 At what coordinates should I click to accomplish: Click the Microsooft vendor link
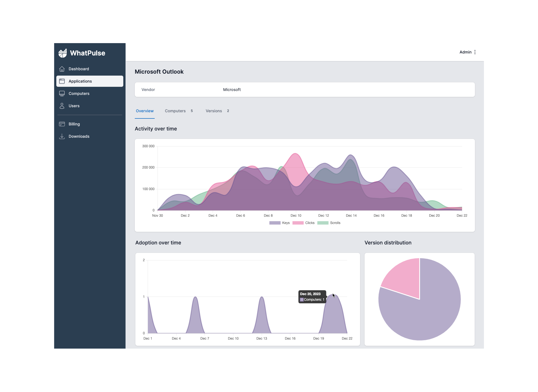click(232, 90)
